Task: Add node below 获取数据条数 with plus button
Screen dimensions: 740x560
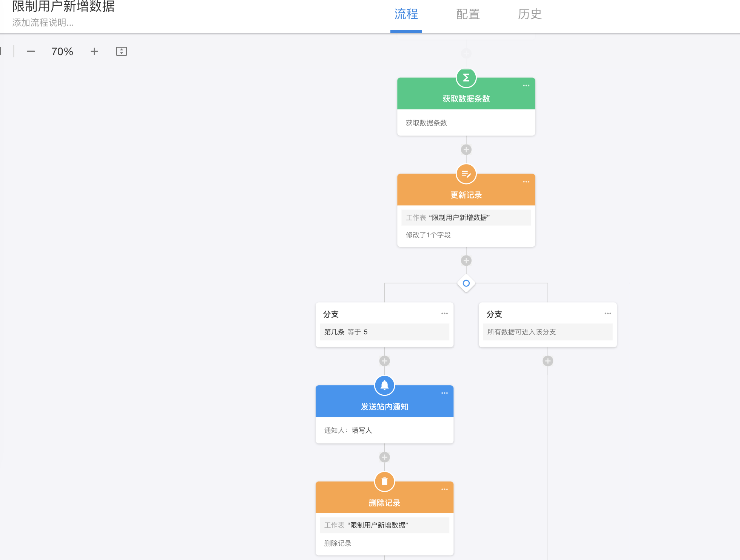Action: coord(466,150)
